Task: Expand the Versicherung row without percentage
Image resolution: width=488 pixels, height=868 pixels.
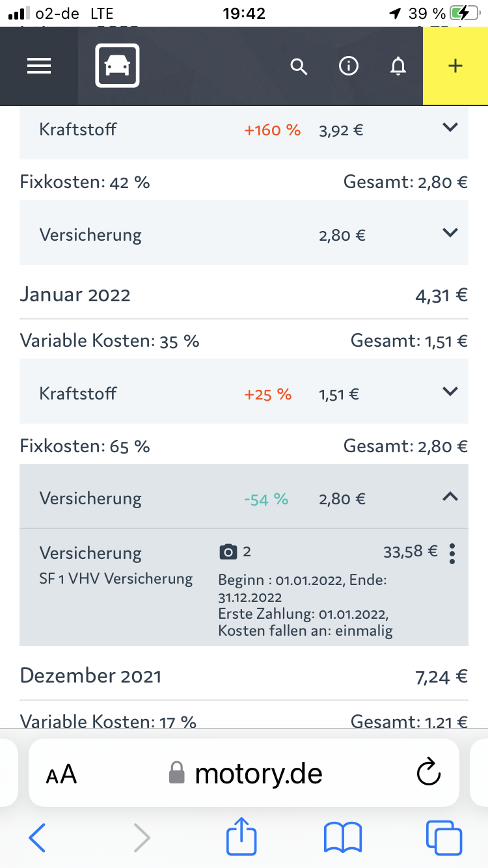Action: 450,233
